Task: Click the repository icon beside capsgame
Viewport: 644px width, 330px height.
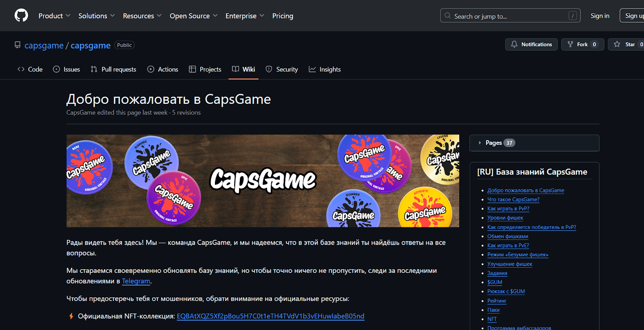Action: [17, 45]
